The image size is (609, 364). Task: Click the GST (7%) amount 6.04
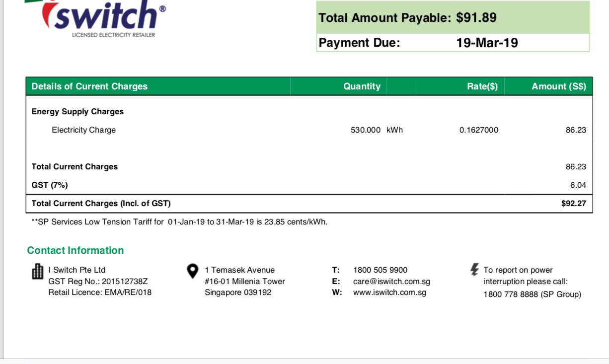(x=578, y=185)
